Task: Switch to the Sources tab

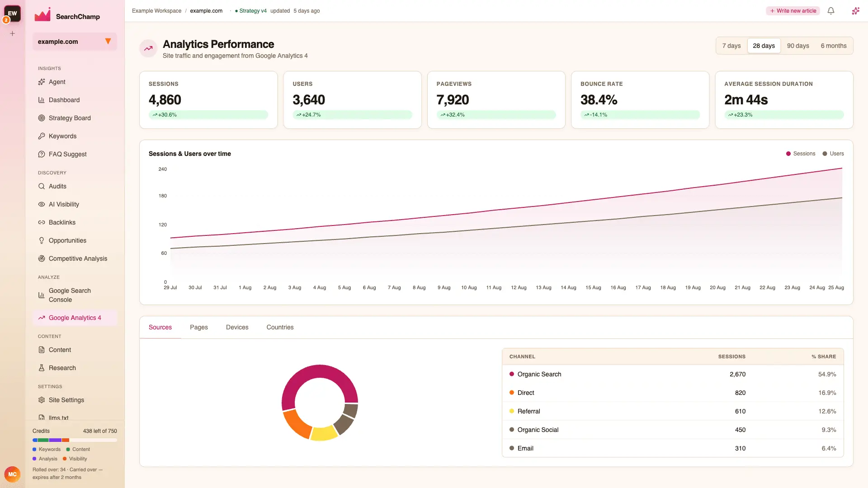Action: pyautogui.click(x=160, y=327)
